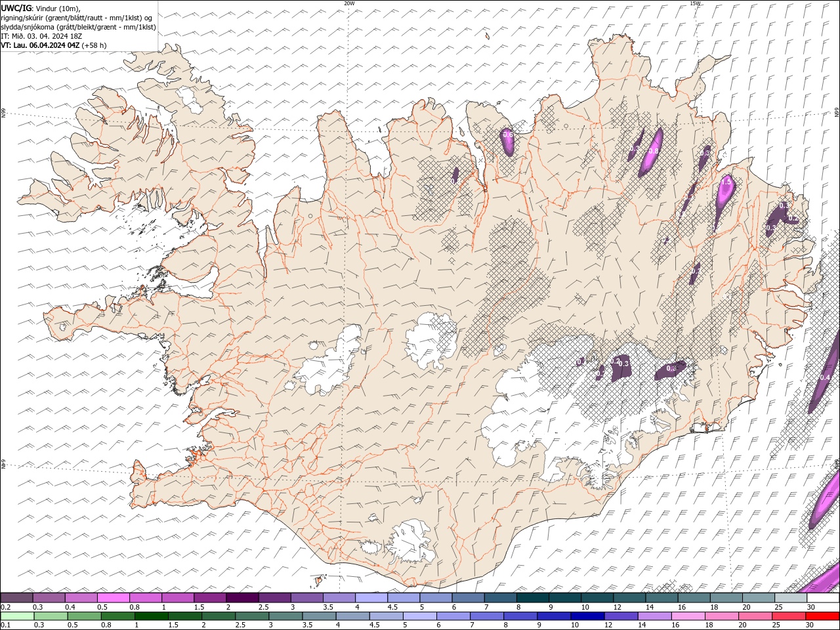Image resolution: width=840 pixels, height=630 pixels.
Task: Click the upper legend swatch starting at 0.5
Action: (x=113, y=598)
